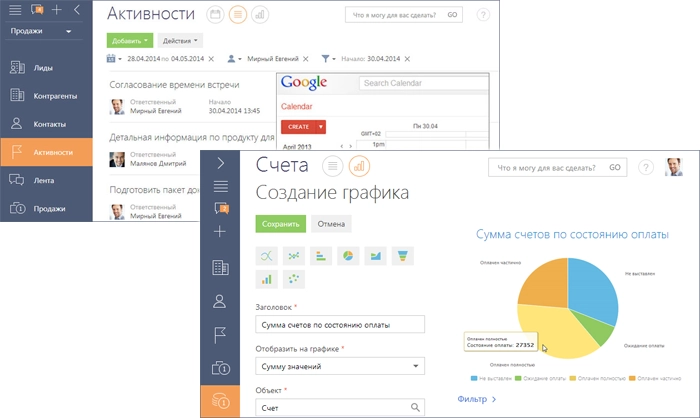Image resolution: width=700 pixels, height=418 pixels.
Task: Select funnel chart type
Action: point(403,256)
